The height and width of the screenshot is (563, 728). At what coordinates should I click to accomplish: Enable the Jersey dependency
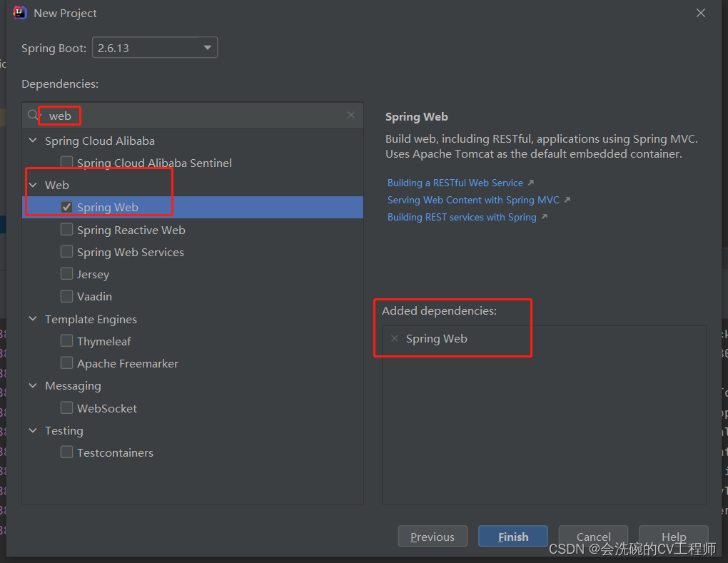(x=67, y=274)
